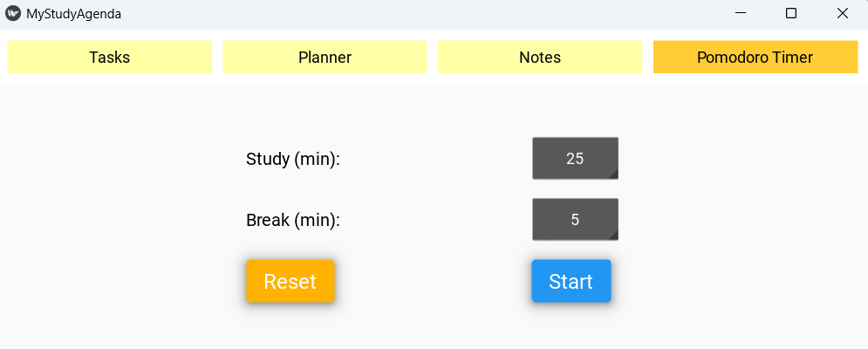
Task: Click the "Study (min):" label
Action: [x=293, y=160]
